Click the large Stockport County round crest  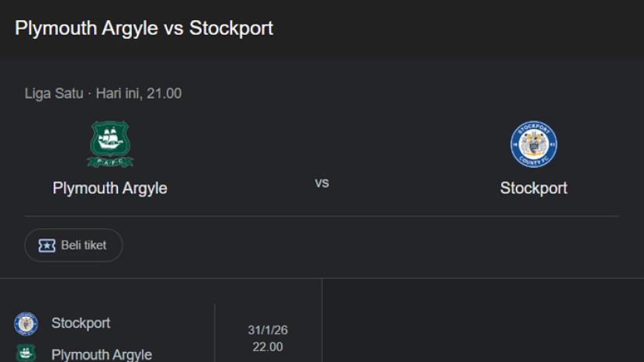(x=533, y=144)
